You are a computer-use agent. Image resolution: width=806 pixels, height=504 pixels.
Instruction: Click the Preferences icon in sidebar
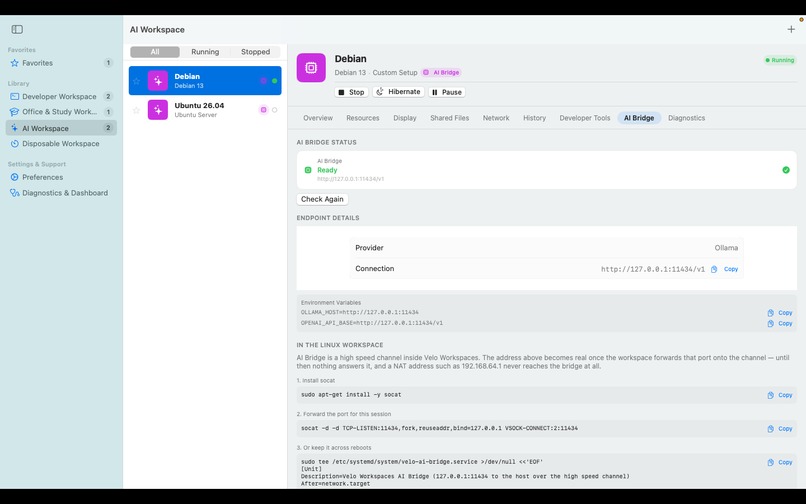coord(14,177)
